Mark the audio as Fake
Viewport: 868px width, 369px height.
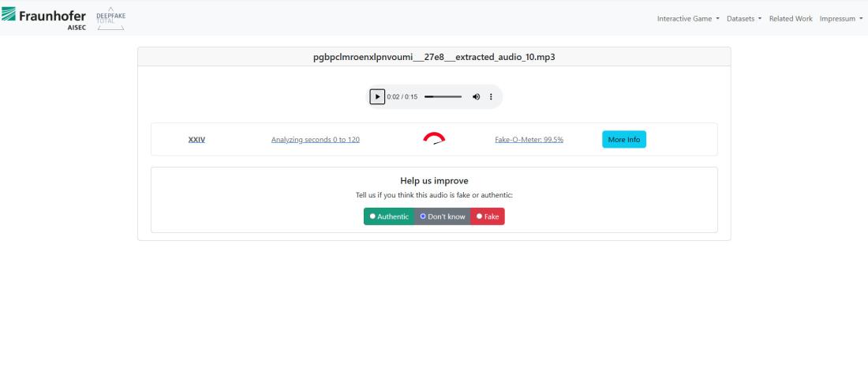coord(487,217)
